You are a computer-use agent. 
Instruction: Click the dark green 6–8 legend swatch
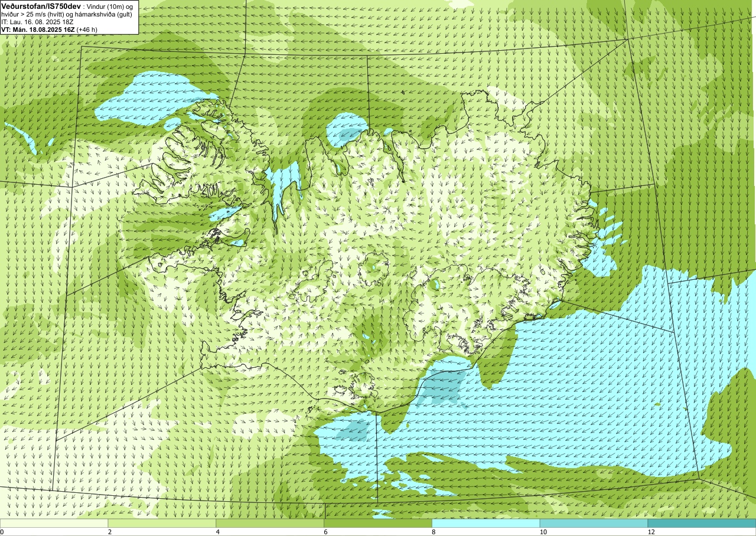pos(378,523)
